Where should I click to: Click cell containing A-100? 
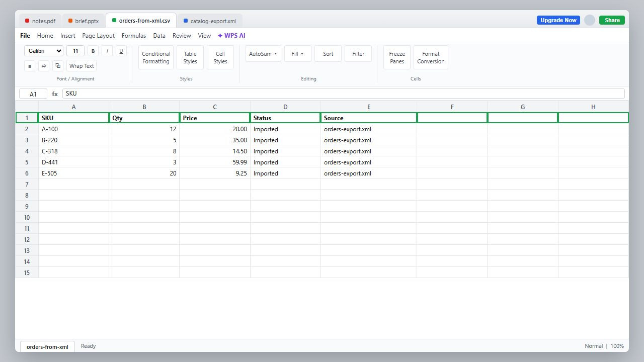tap(73, 129)
